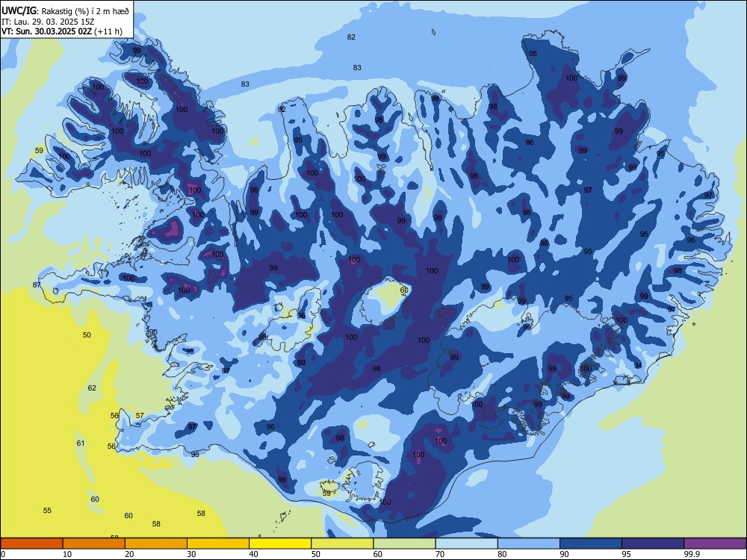Click the '94' humidity value on the map
Image resolution: width=747 pixels, height=560 pixels.
pos(638,365)
